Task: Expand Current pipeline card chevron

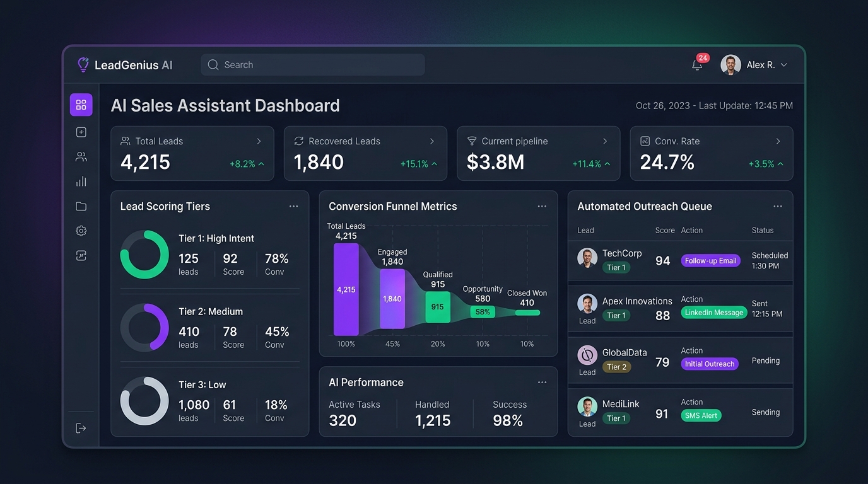Action: (x=605, y=141)
